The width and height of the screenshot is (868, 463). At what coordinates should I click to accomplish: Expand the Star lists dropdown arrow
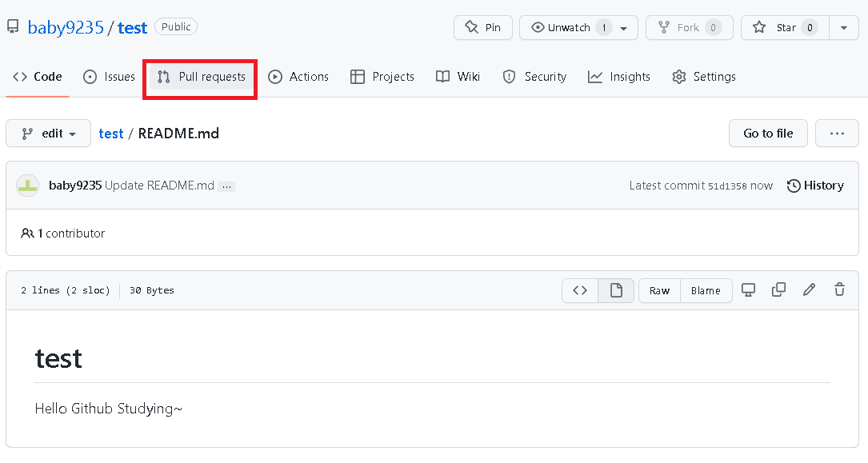844,28
